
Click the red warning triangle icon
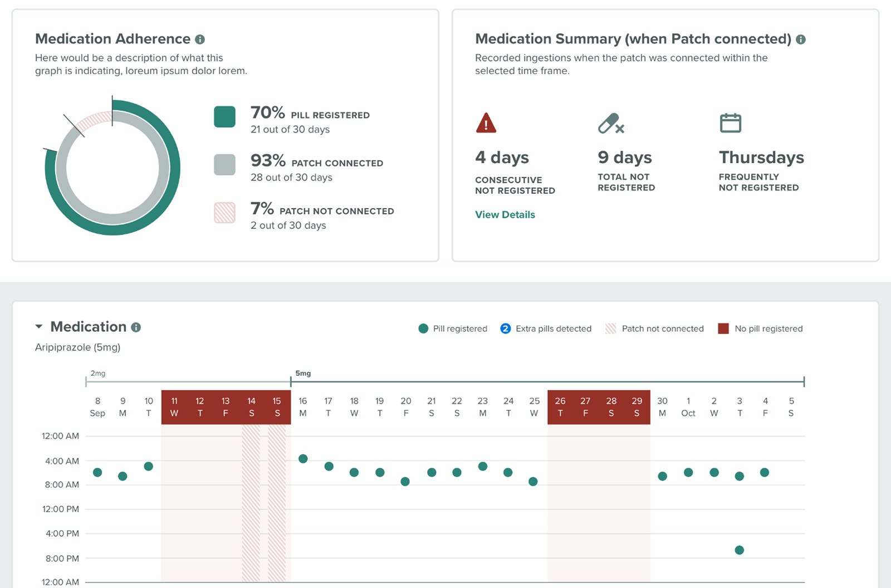point(486,122)
